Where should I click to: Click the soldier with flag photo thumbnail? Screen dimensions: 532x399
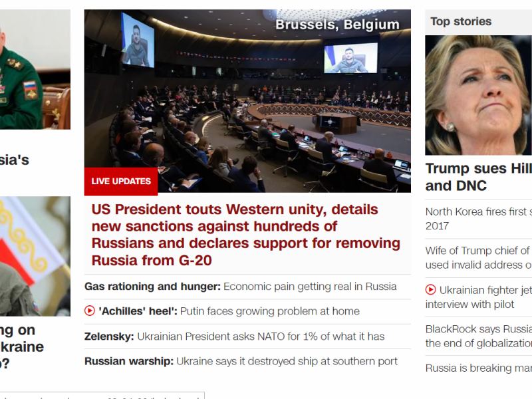coord(35,256)
